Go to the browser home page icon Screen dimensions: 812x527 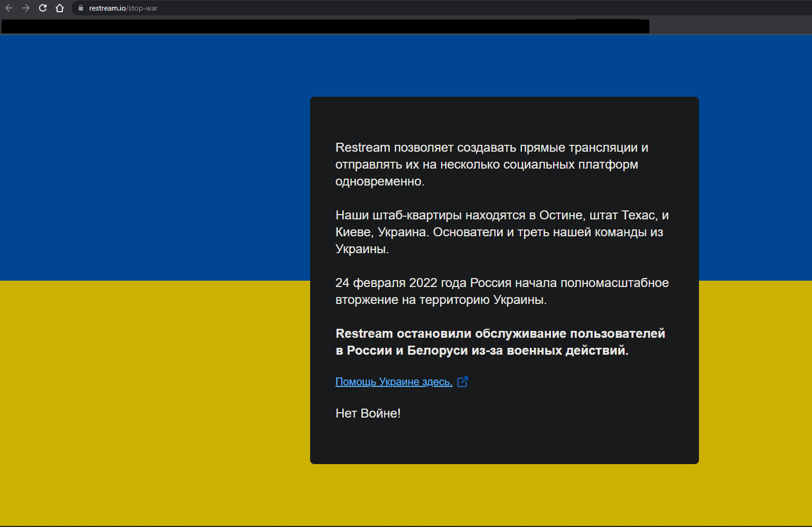click(x=60, y=8)
